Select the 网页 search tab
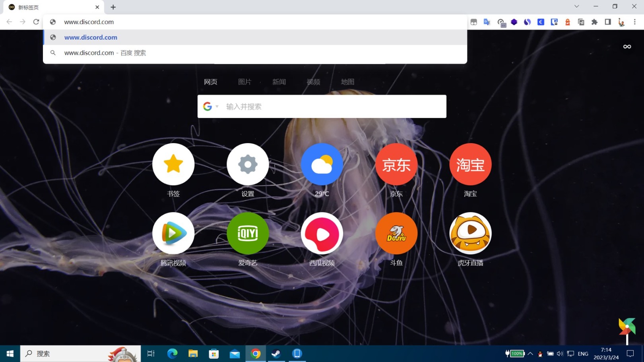The width and height of the screenshot is (644, 362). point(211,82)
